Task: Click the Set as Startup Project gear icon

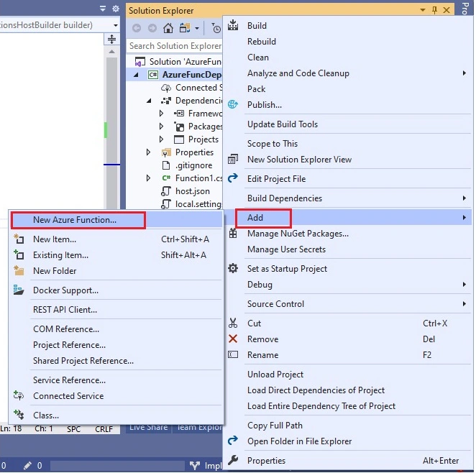Action: pyautogui.click(x=233, y=268)
